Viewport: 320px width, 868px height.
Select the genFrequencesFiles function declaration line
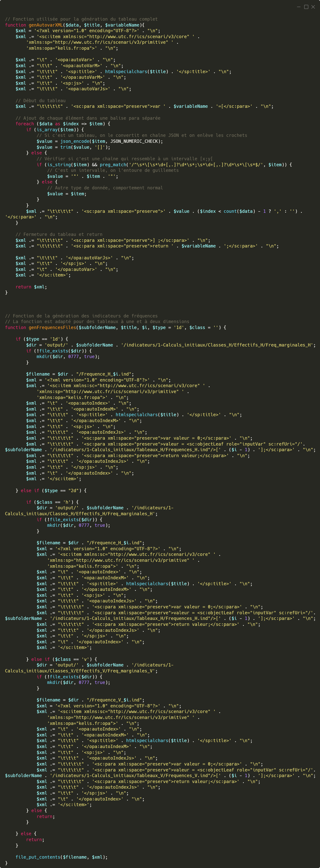[115, 327]
